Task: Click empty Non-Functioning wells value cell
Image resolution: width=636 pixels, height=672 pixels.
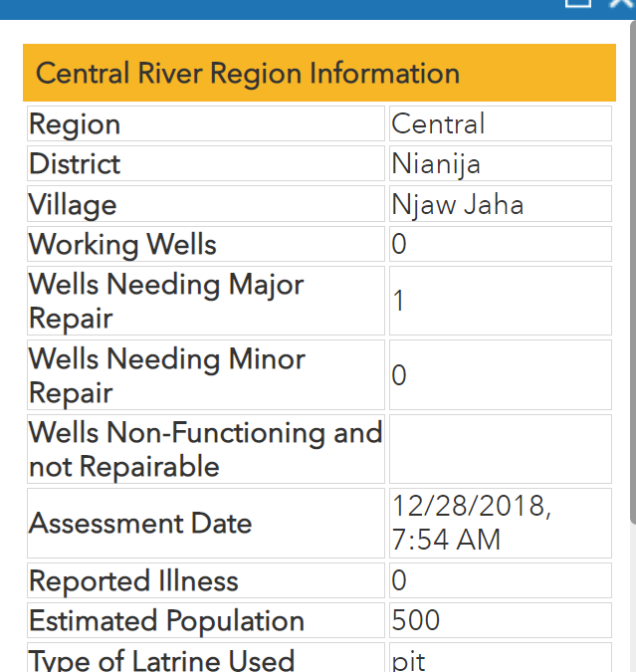Action: click(x=500, y=450)
